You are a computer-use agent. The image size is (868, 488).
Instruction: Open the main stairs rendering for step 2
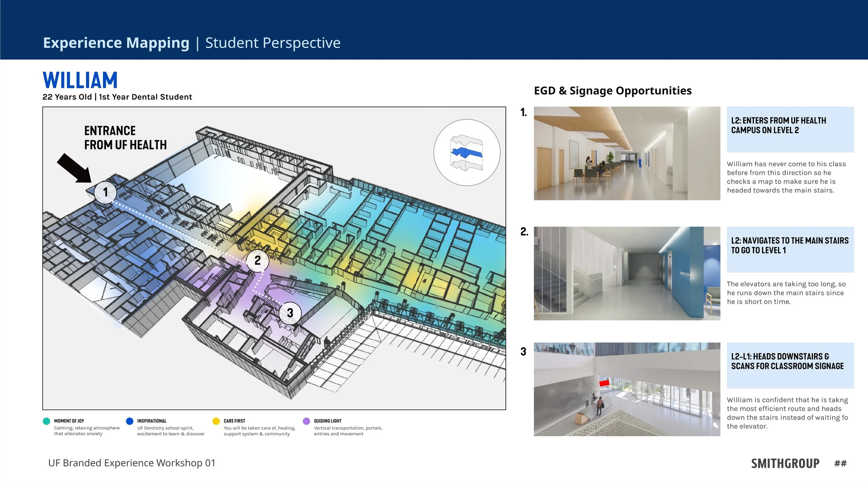(x=627, y=273)
